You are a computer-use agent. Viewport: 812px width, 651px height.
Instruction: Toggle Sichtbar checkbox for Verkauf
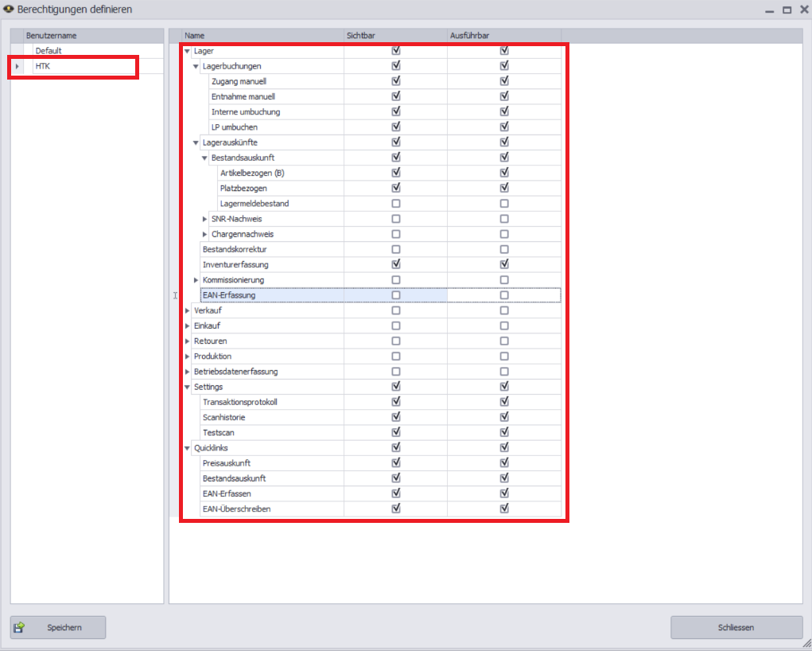click(396, 310)
